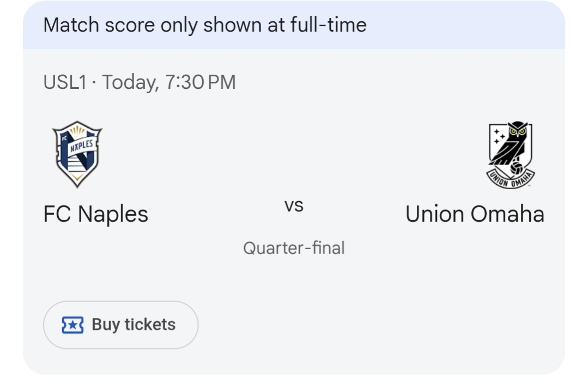Viewport: 588px width, 386px height.
Task: Click the ticket icon beside Buy tickets
Action: pos(72,325)
